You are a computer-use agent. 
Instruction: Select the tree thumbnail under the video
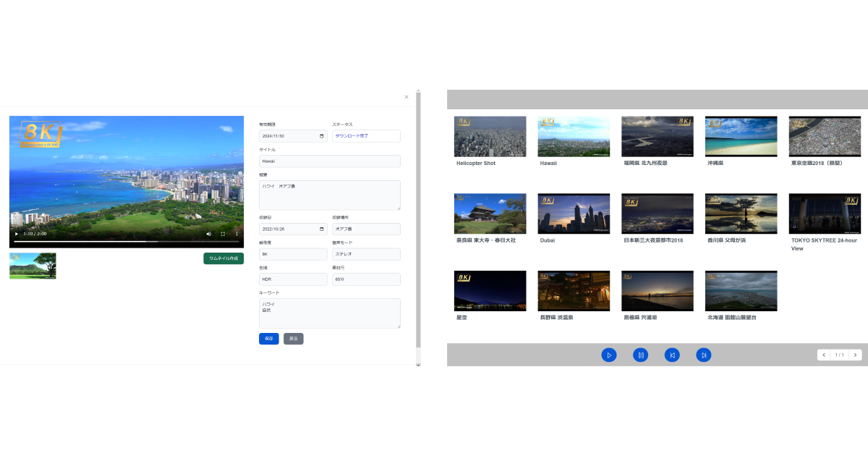[33, 266]
